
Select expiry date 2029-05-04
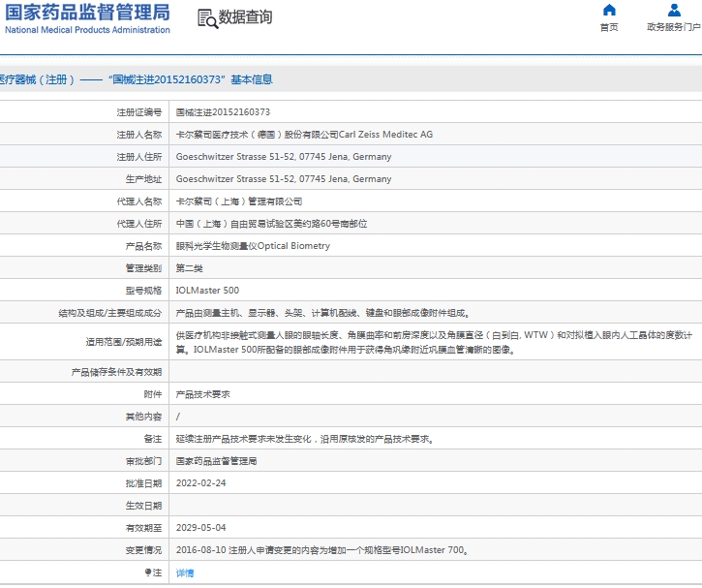(201, 528)
